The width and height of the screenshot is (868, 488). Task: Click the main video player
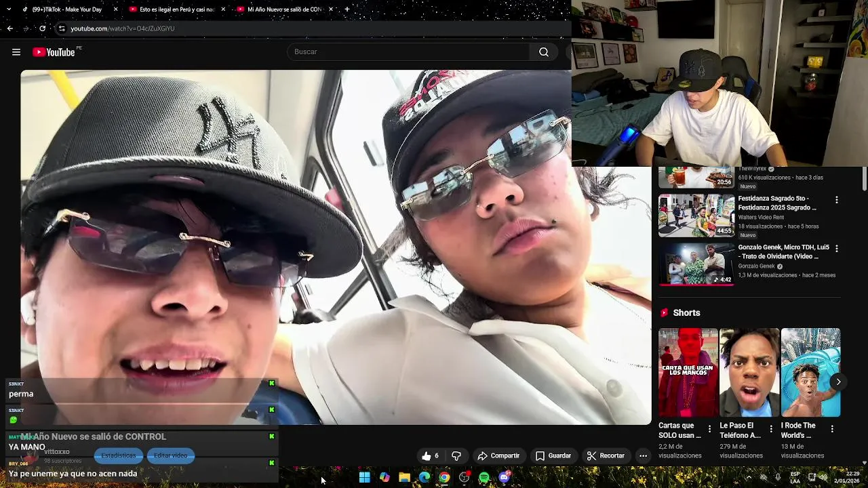[336, 247]
